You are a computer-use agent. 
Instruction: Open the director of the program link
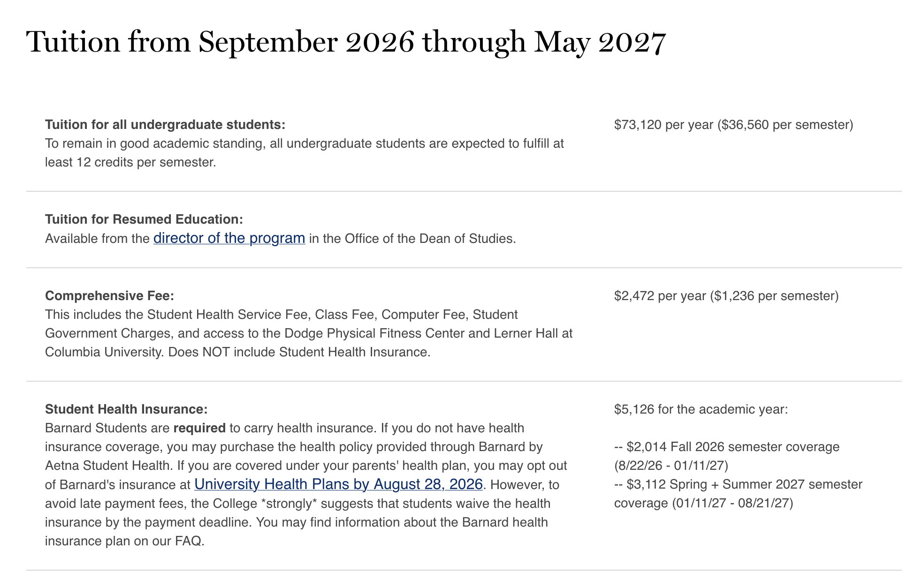click(x=229, y=238)
